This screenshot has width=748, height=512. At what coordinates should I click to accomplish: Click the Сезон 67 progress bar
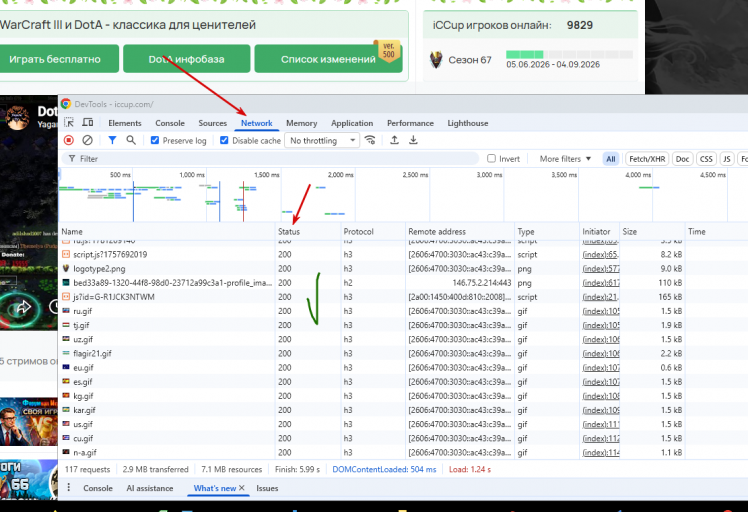569,54
